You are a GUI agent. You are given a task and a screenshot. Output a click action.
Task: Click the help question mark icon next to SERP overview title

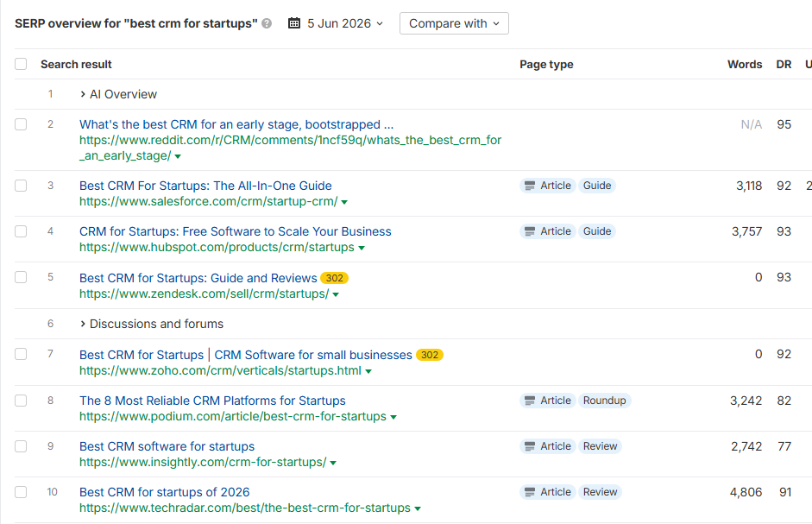pos(267,23)
